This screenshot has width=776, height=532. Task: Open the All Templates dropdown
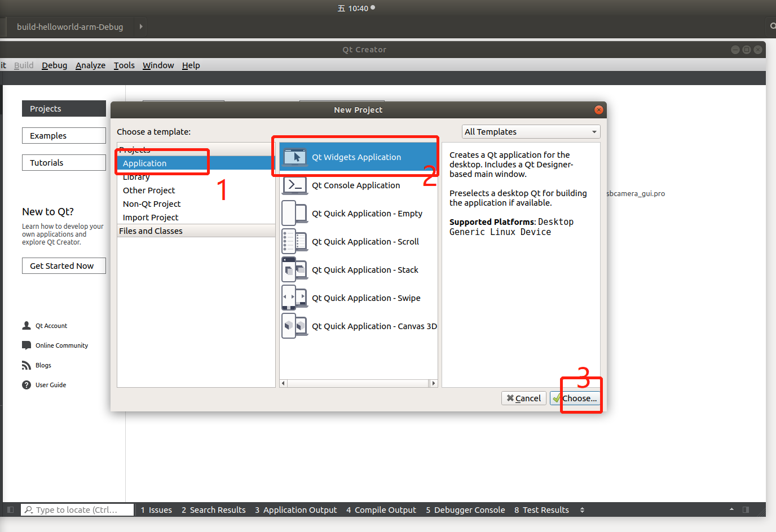click(x=531, y=132)
